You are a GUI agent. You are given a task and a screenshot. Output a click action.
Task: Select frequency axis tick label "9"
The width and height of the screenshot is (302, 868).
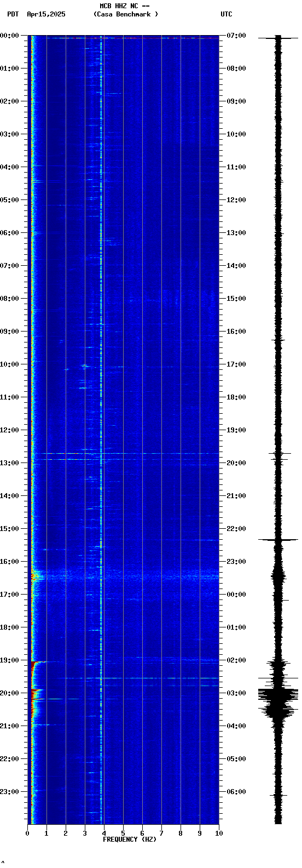pyautogui.click(x=200, y=833)
